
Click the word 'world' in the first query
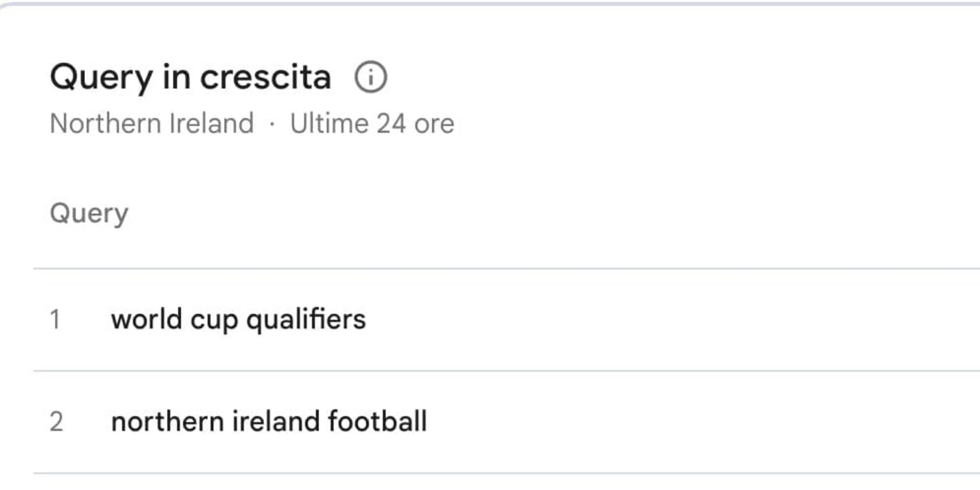coord(147,319)
